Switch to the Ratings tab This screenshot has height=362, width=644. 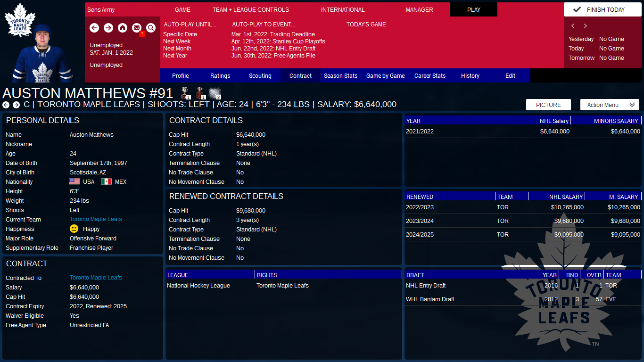click(x=220, y=75)
